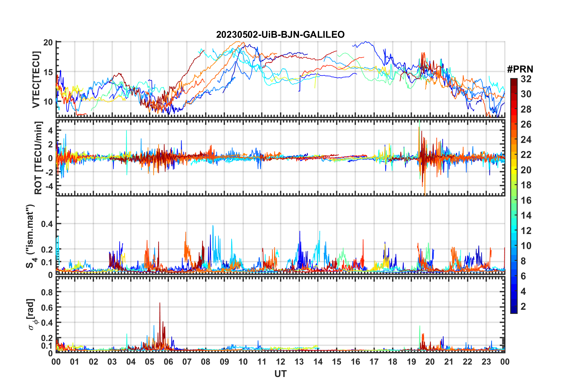The height and width of the screenshot is (392, 561).
Task: Select the 01 tick on the UT axis
Action: 75,362
